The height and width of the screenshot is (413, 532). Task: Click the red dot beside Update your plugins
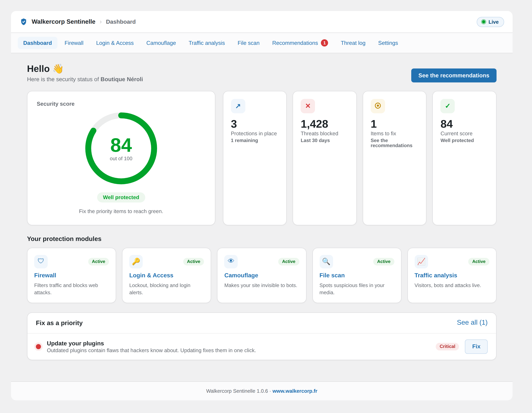click(x=38, y=346)
